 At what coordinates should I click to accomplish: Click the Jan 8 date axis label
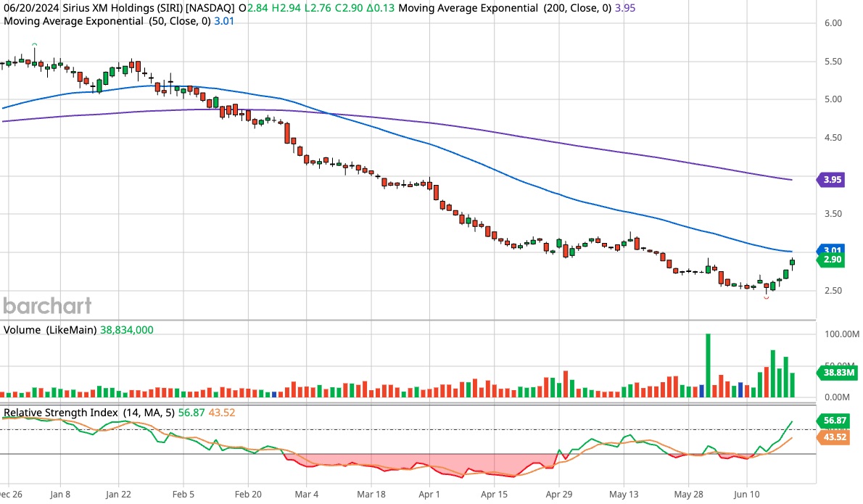point(60,494)
